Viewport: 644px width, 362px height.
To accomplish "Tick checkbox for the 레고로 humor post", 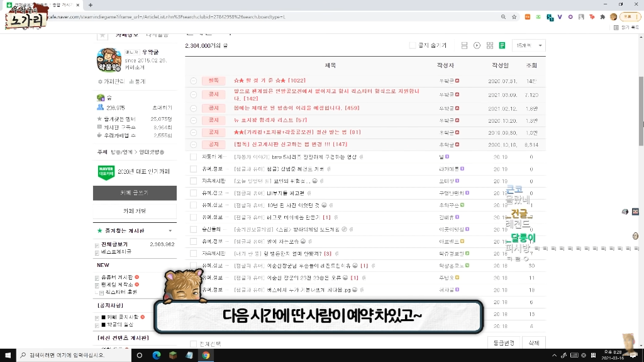I will (x=193, y=217).
